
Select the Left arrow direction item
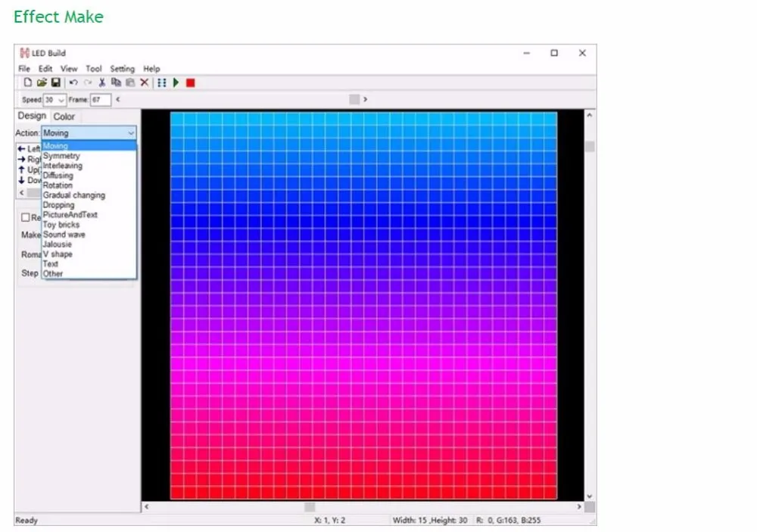(x=29, y=148)
